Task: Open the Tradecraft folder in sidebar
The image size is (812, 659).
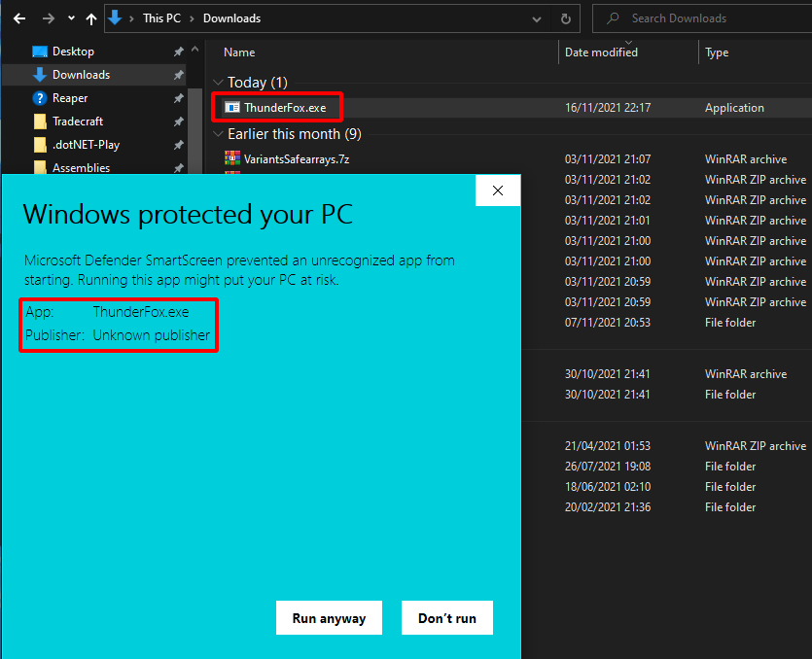Action: point(77,121)
